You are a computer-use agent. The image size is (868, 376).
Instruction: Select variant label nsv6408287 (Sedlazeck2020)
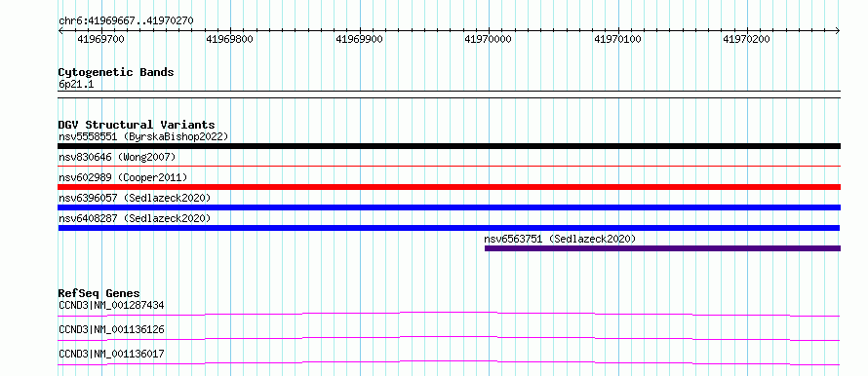[x=135, y=218]
